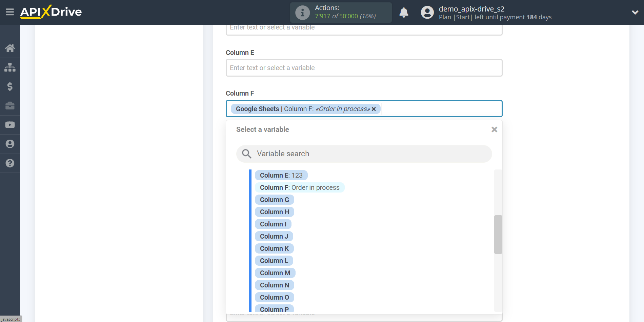
Task: Open the hamburger menu
Action: (x=10, y=12)
